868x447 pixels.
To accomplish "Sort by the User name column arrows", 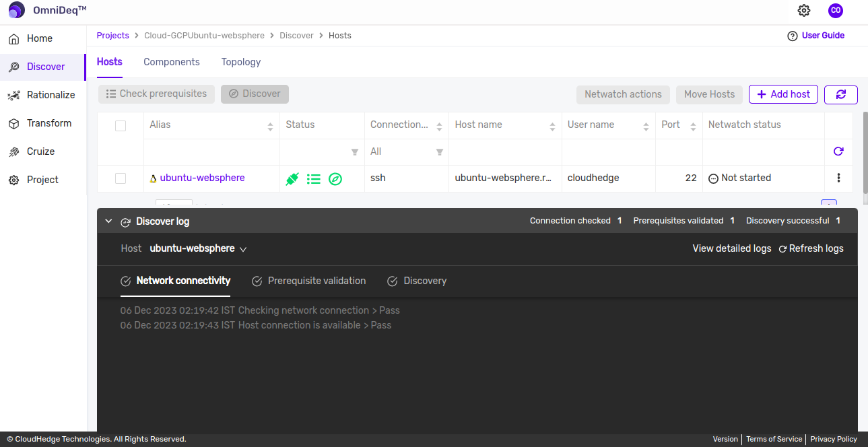I will (645, 127).
